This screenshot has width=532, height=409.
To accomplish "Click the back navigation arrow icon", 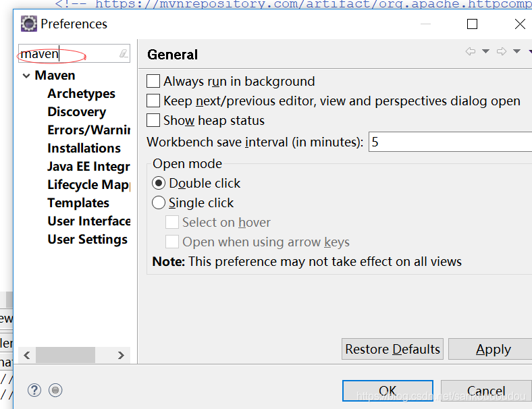I will tap(471, 51).
